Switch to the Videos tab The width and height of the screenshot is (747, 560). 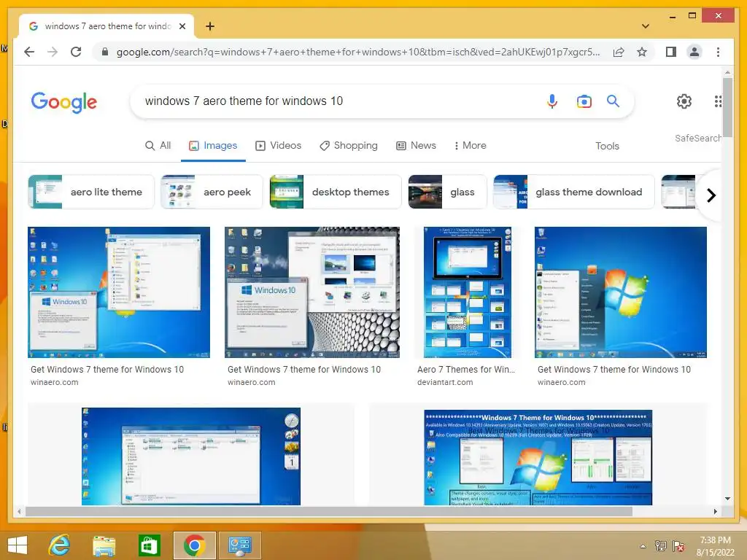click(278, 146)
